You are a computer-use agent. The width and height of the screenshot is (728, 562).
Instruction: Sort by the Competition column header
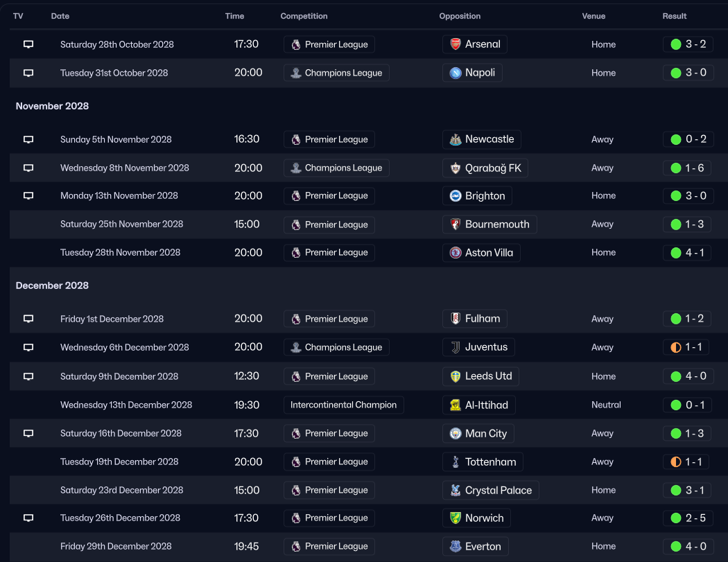304,16
